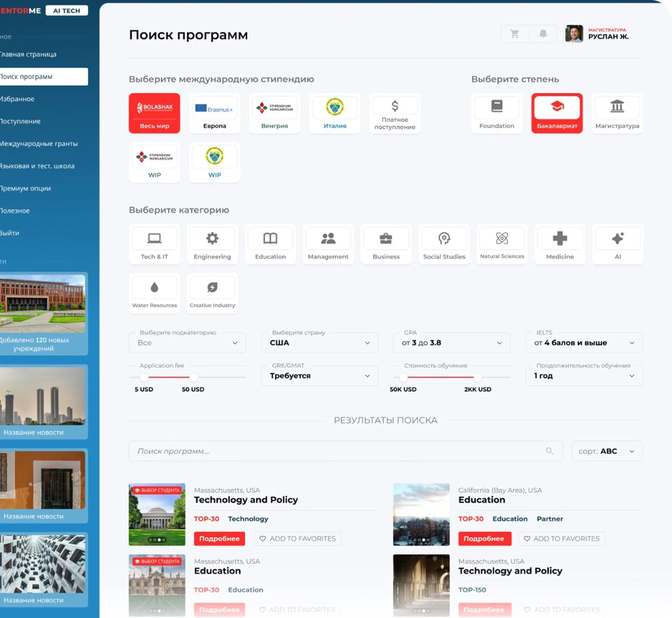Choose the Natural Sciences atom category
Viewport: 672px width, 618px height.
pos(502,244)
